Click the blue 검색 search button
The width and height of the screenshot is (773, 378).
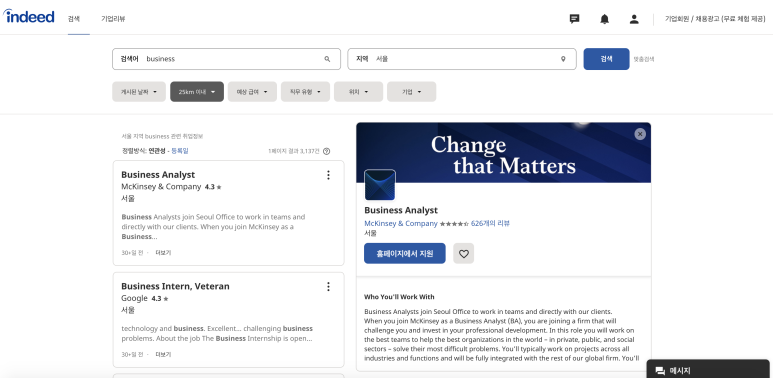606,59
